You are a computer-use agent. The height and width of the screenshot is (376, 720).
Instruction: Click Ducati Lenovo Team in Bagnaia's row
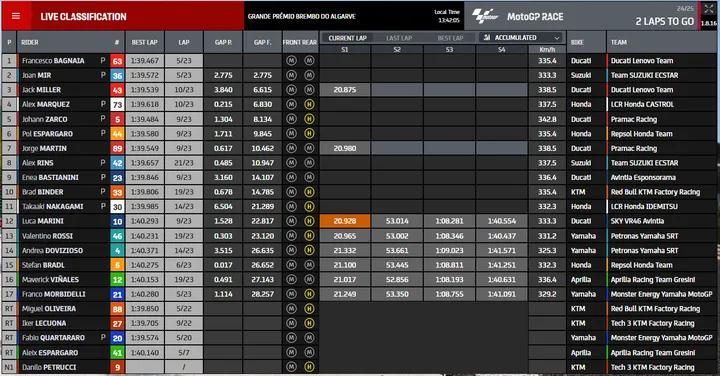point(642,61)
